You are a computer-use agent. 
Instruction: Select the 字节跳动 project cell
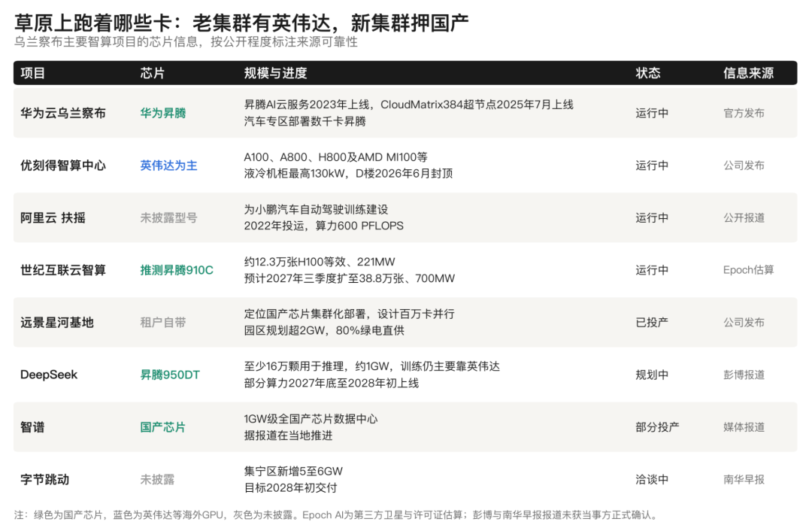(45, 479)
